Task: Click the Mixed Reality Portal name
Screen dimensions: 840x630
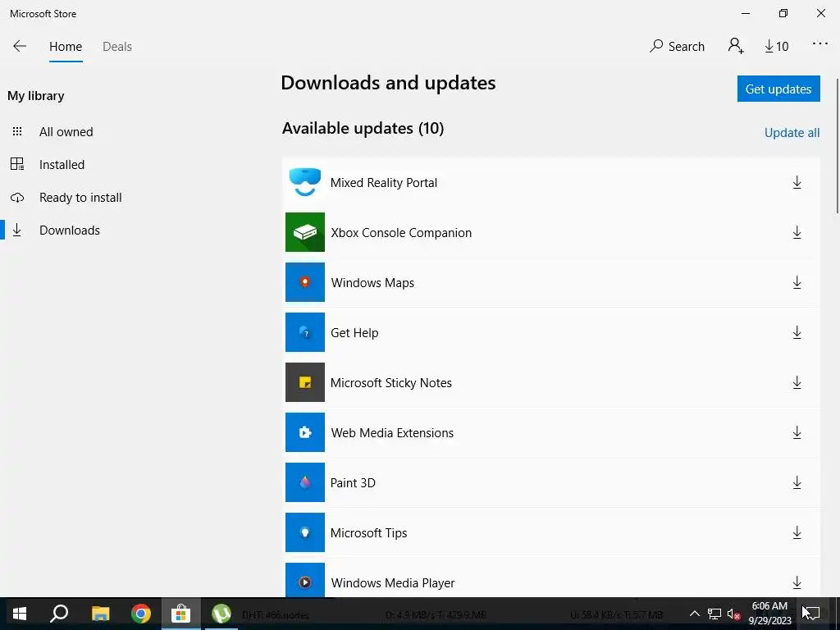Action: coord(384,183)
